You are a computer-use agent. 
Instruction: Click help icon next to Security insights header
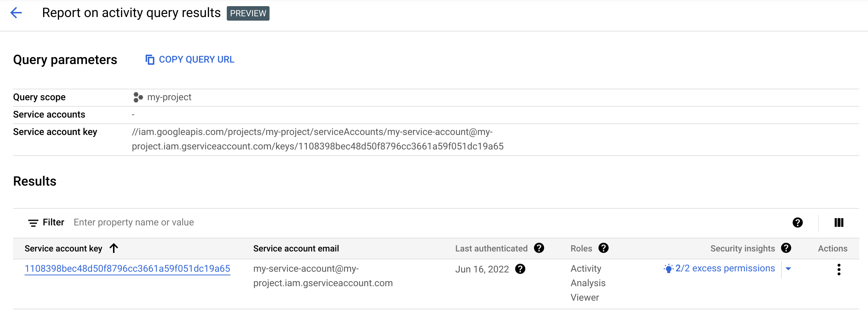[x=786, y=248]
